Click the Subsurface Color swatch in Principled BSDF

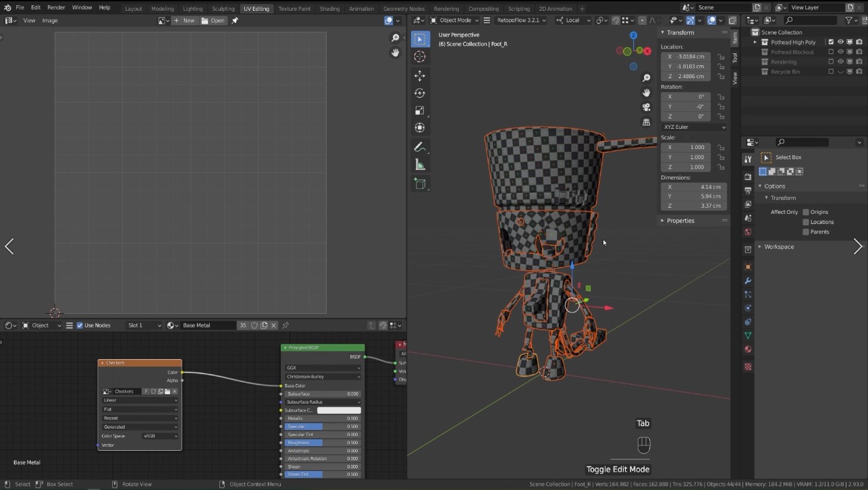coord(339,410)
